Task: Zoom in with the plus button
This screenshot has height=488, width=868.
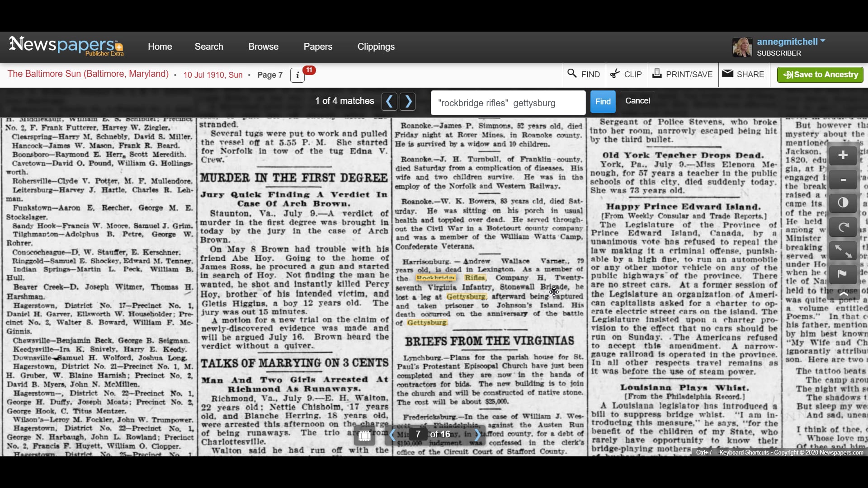Action: [x=843, y=155]
